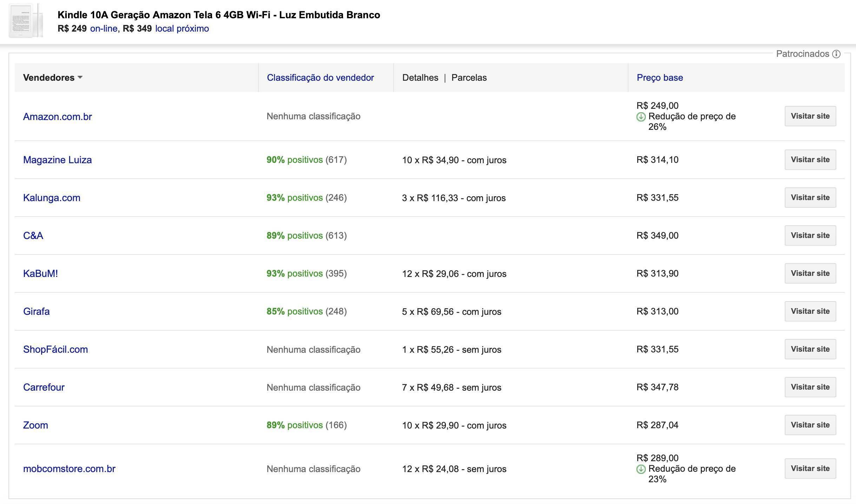Visit the Girafa site
Viewport: 856px width, 504px height.
pos(810,311)
